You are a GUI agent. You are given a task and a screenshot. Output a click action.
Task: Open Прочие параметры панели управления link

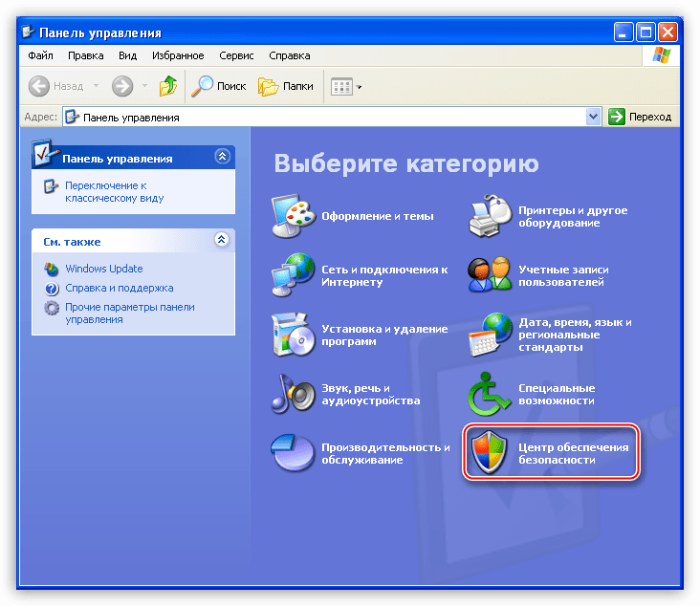(130, 314)
